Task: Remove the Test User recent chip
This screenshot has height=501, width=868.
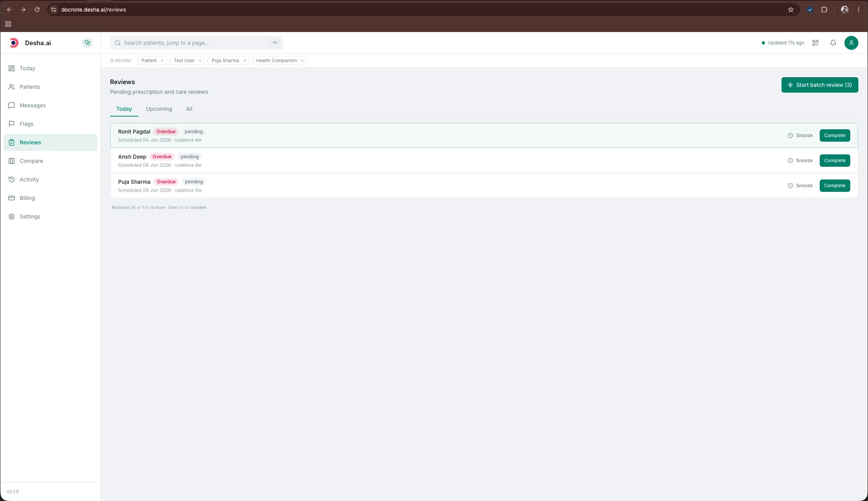Action: [x=200, y=61]
